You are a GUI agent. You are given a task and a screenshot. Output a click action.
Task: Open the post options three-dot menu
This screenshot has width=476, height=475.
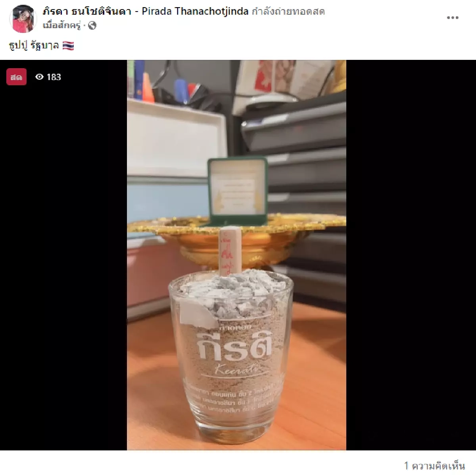[453, 18]
